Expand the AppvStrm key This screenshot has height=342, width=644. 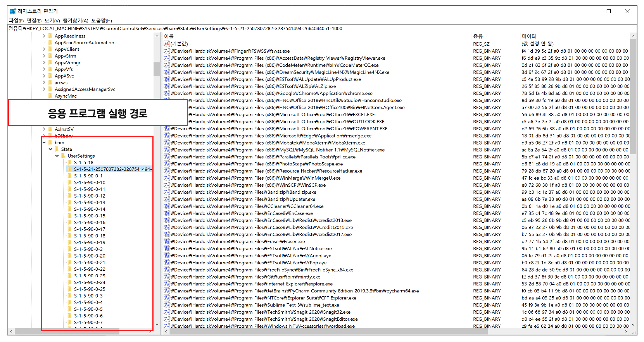(44, 56)
